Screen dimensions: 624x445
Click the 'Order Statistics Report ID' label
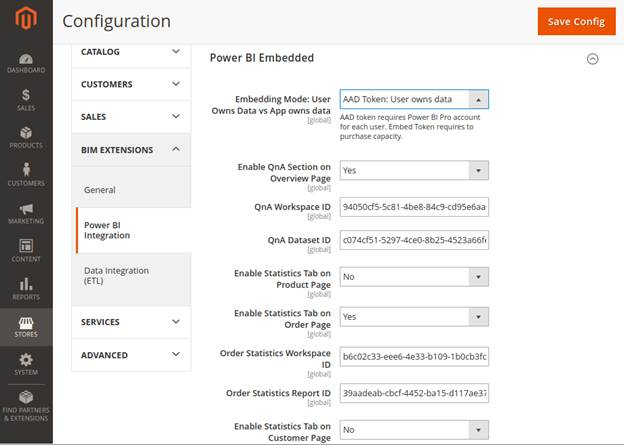278,393
